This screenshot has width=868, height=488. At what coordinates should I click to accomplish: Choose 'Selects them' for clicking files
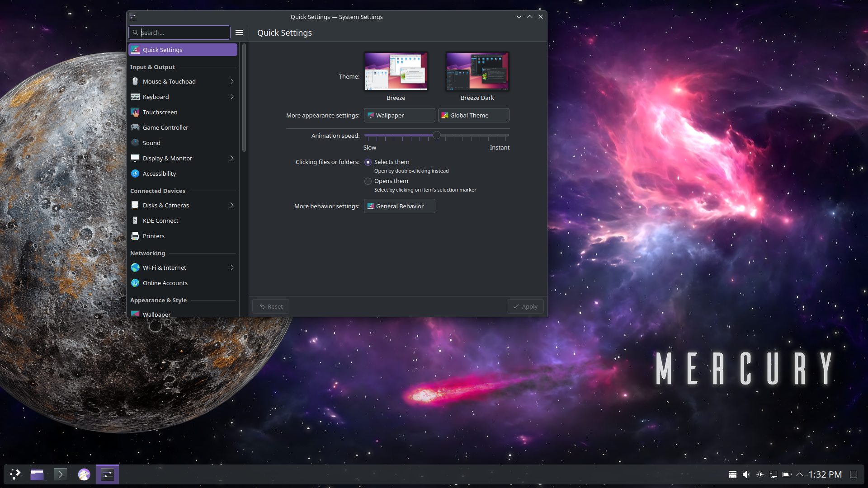tap(368, 162)
